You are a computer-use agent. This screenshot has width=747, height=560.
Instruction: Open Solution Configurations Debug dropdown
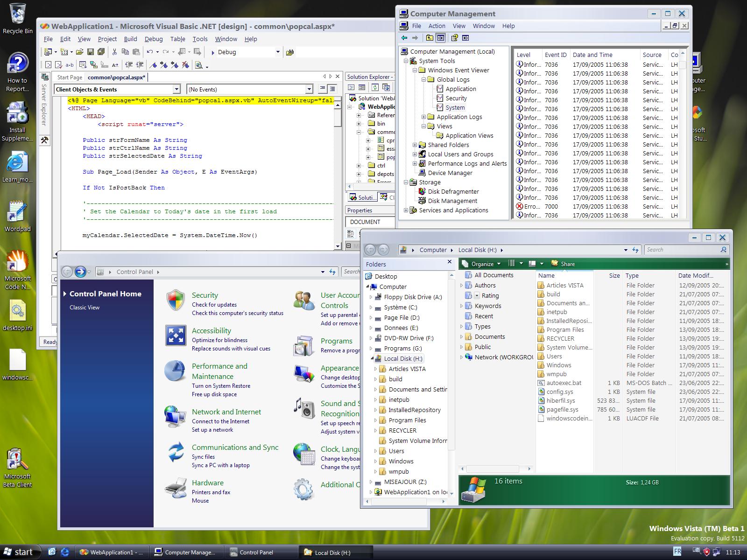tap(278, 52)
